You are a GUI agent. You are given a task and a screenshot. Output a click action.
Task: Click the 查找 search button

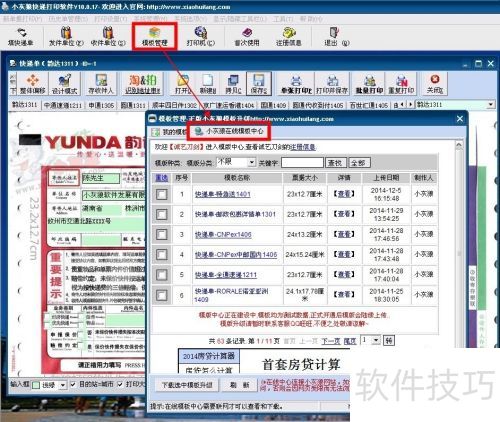tap(335, 163)
